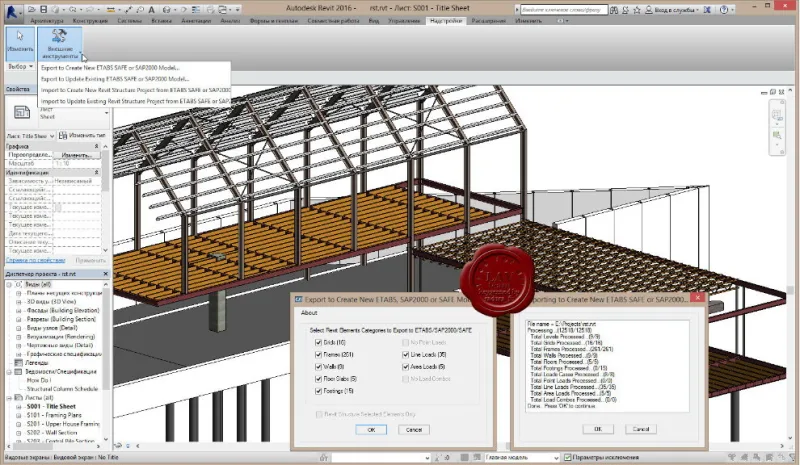Click OK in the export progress dialog

[598, 429]
